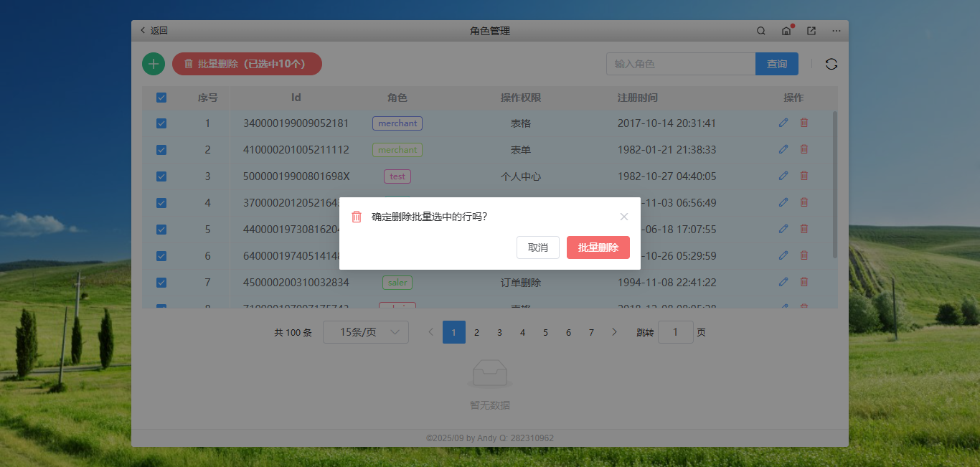Edit the role with Id 340000199009052181
980x467 pixels.
click(783, 123)
